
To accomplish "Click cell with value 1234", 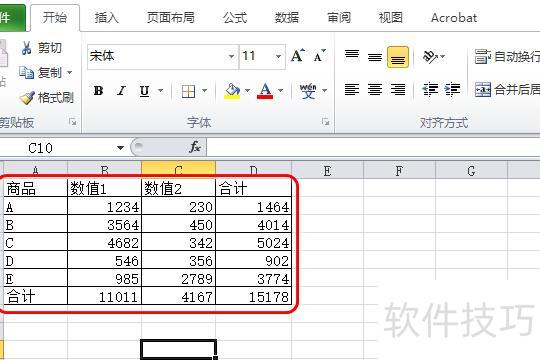I will click(104, 206).
